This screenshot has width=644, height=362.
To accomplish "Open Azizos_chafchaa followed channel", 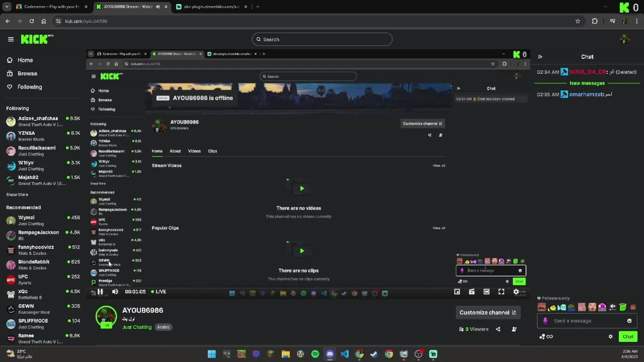I will click(x=43, y=121).
